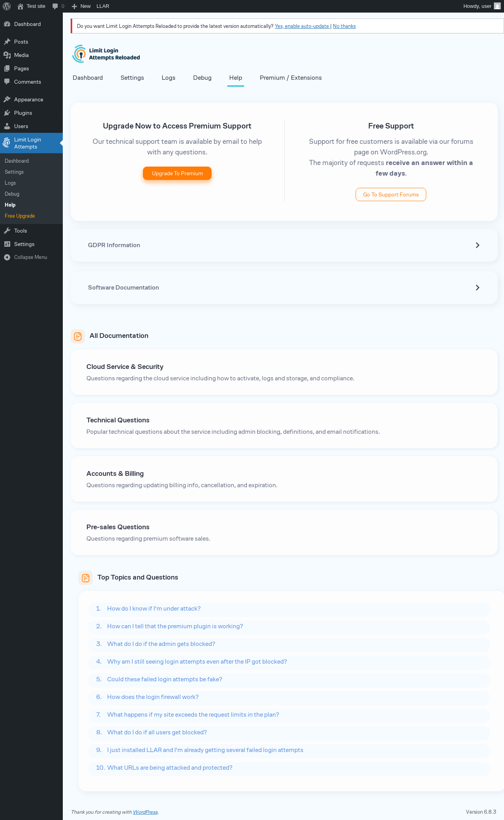The image size is (504, 820).
Task: Click the user avatar next to Howdy, user
Action: pos(497,6)
